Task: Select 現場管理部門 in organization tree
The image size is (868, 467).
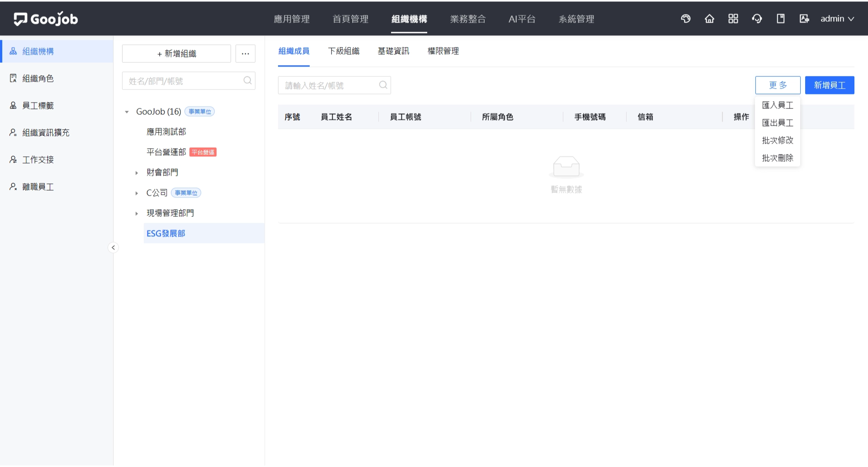Action: click(x=170, y=213)
